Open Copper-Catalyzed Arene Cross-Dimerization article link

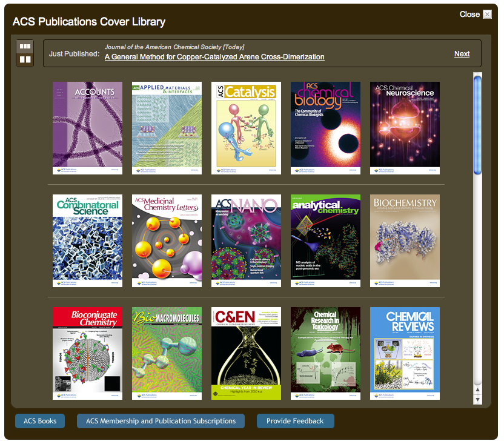[214, 57]
